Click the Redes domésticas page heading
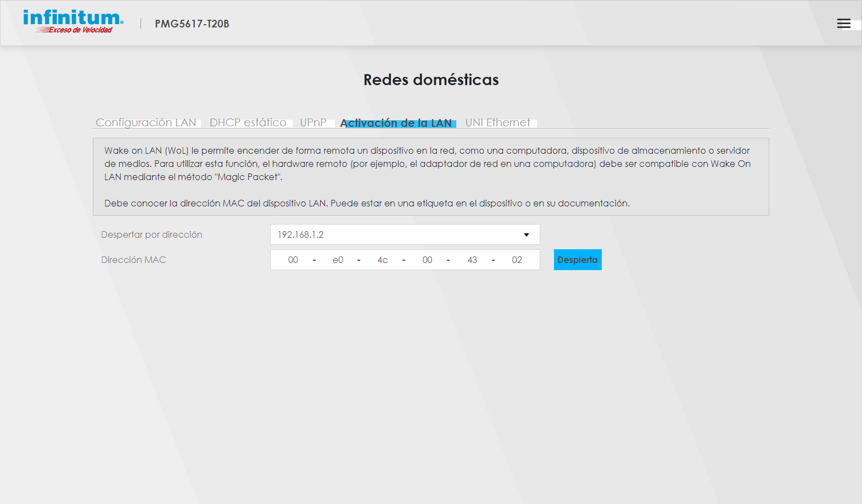 431,80
